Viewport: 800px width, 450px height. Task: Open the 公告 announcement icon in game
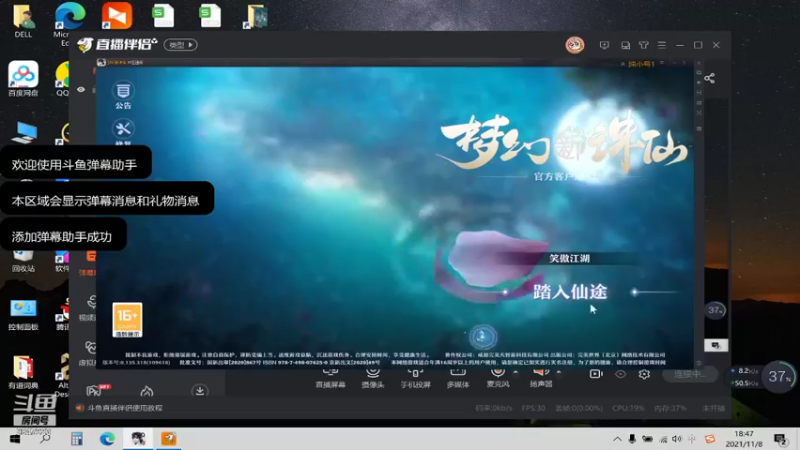[x=123, y=95]
